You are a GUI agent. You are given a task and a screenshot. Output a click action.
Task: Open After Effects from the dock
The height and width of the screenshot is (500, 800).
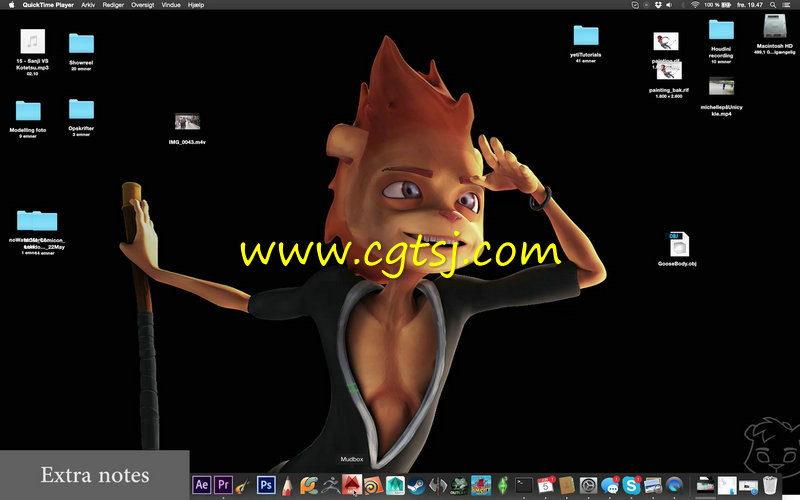pos(202,485)
